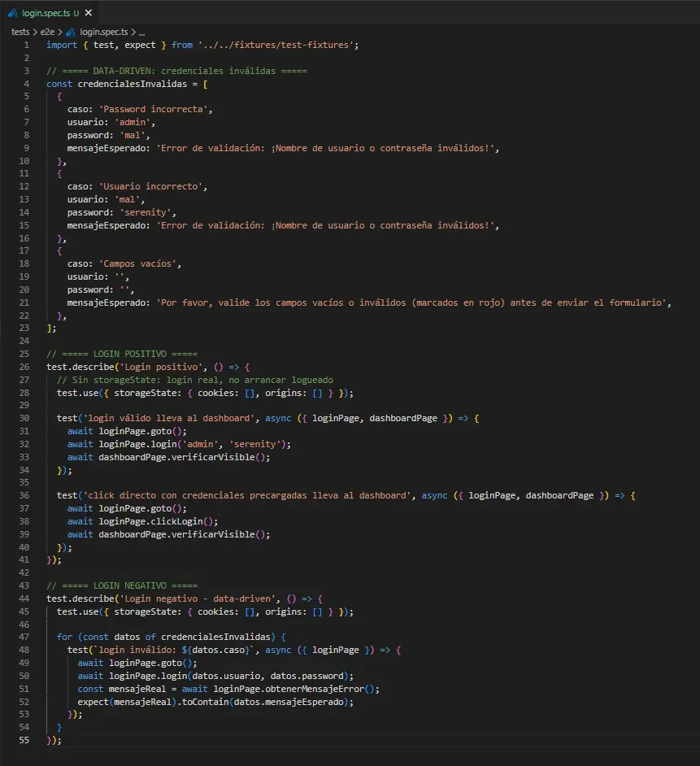Click the TypeScript file icon on the tab
The height and width of the screenshot is (766, 700).
pos(13,13)
